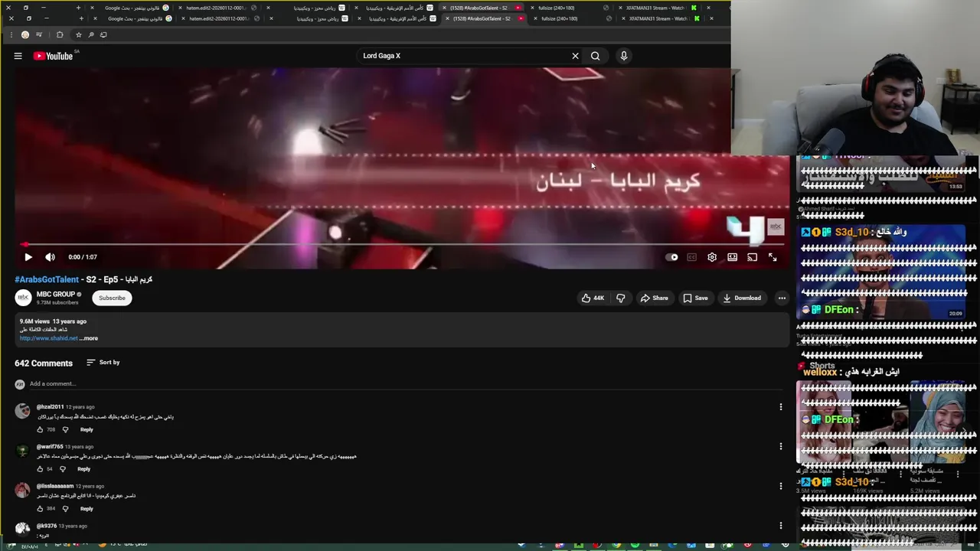Open the #ArabsGotTalent hashtag link

(47, 279)
